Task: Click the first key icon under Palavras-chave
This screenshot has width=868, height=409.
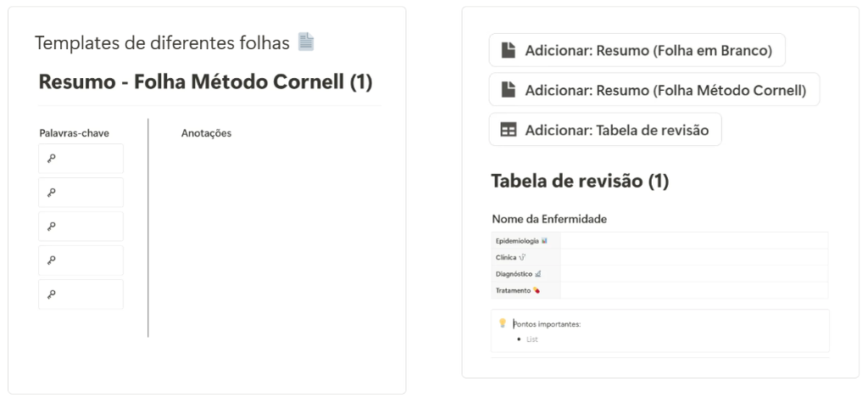Action: (51, 159)
